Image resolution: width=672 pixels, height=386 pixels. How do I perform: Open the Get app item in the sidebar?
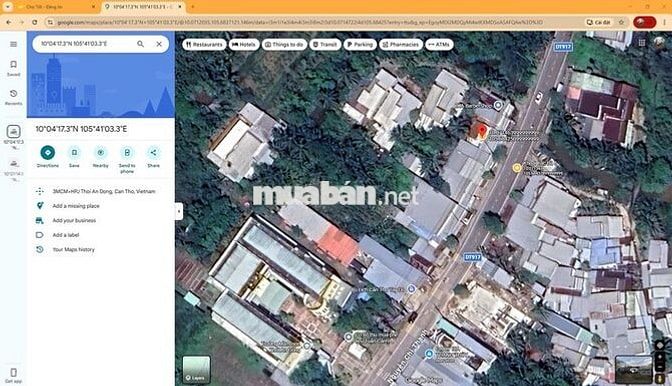coord(13,375)
